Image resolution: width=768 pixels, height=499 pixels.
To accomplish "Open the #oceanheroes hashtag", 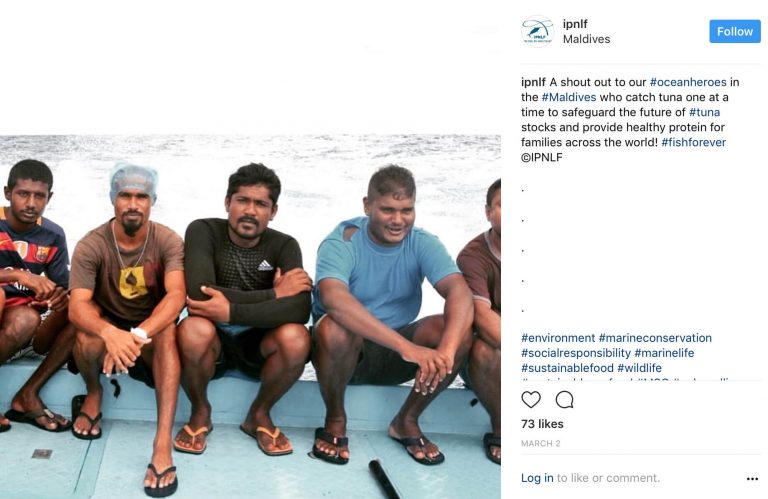I will (688, 82).
